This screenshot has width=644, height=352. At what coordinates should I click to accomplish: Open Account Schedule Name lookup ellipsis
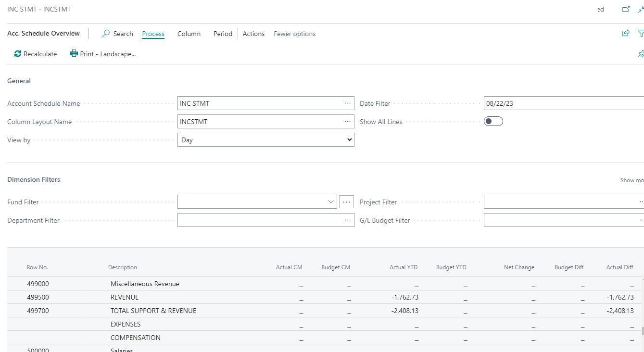[x=348, y=103]
